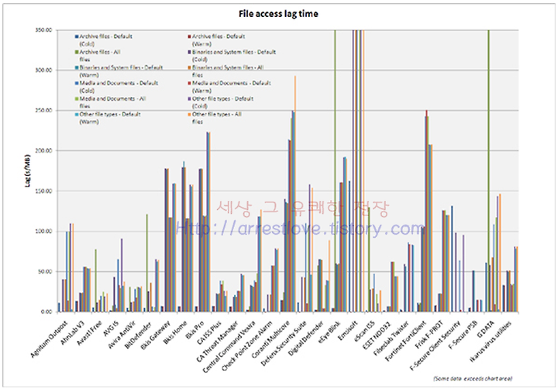This screenshot has height=392, width=558.
Task: Click the "Coranti Multicore" category label
Action: coord(271,340)
